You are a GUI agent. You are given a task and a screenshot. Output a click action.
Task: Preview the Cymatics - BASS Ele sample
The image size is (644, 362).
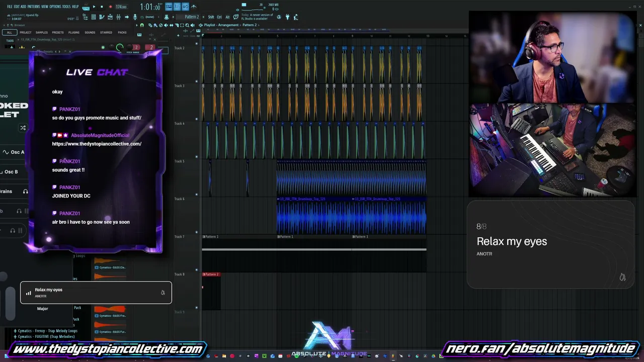(110, 267)
